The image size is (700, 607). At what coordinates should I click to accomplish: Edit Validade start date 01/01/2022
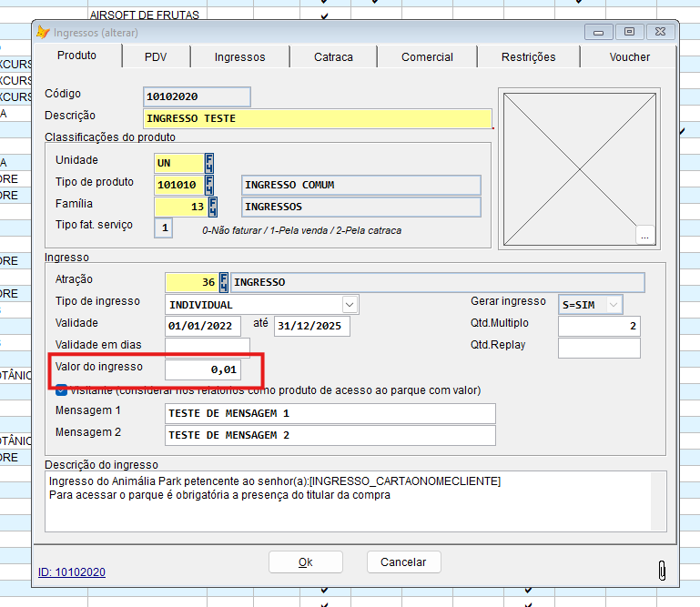tap(203, 326)
